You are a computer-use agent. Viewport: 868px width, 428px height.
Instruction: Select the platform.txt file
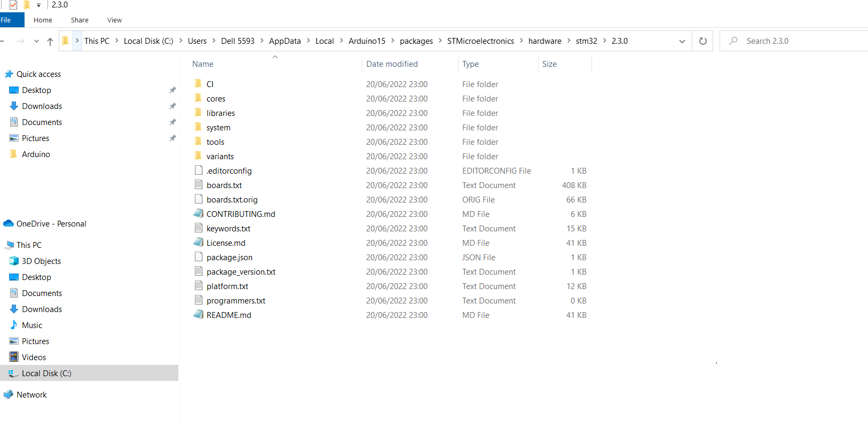click(227, 286)
